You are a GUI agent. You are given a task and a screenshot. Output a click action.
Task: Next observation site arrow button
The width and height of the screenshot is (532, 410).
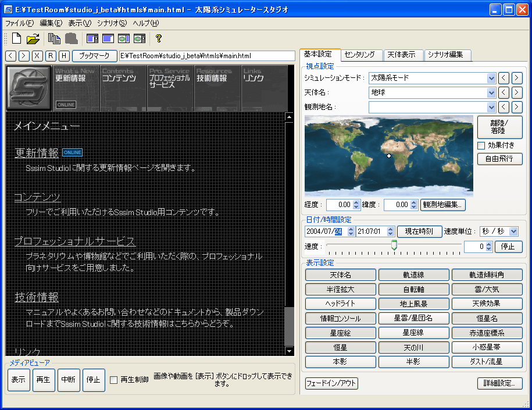tap(517, 107)
